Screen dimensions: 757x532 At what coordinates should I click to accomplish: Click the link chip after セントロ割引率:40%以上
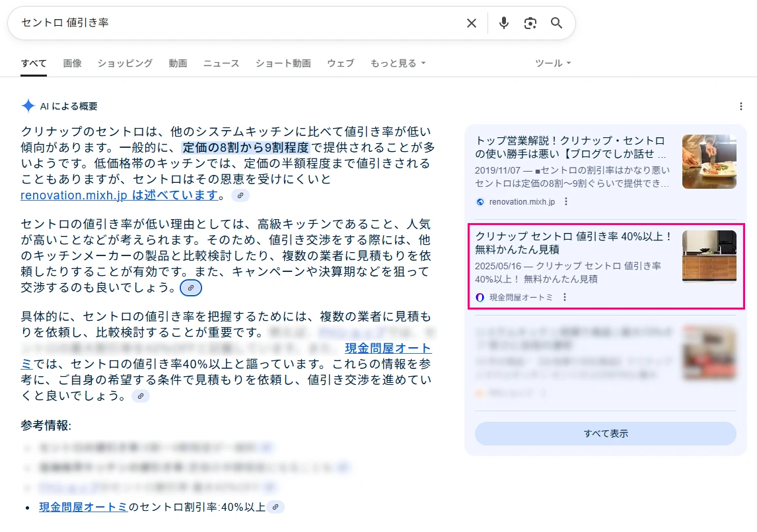(x=275, y=507)
